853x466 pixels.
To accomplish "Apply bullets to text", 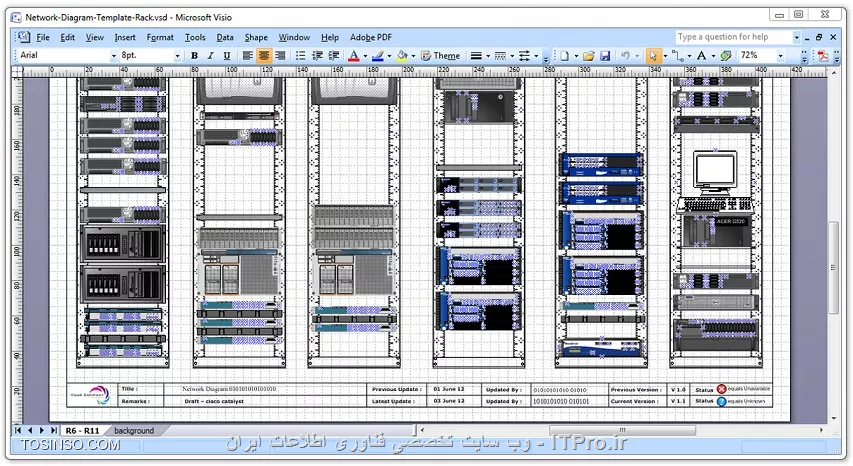I will [x=300, y=55].
